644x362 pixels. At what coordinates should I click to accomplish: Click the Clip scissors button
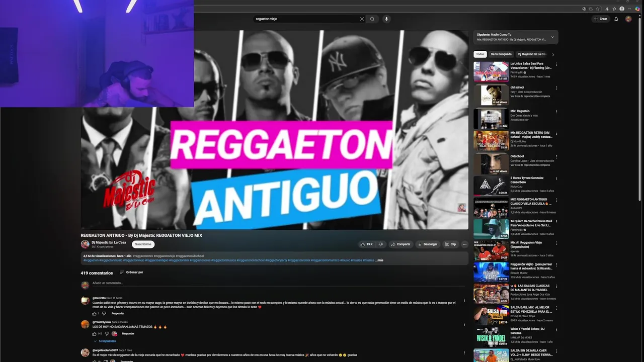450,244
